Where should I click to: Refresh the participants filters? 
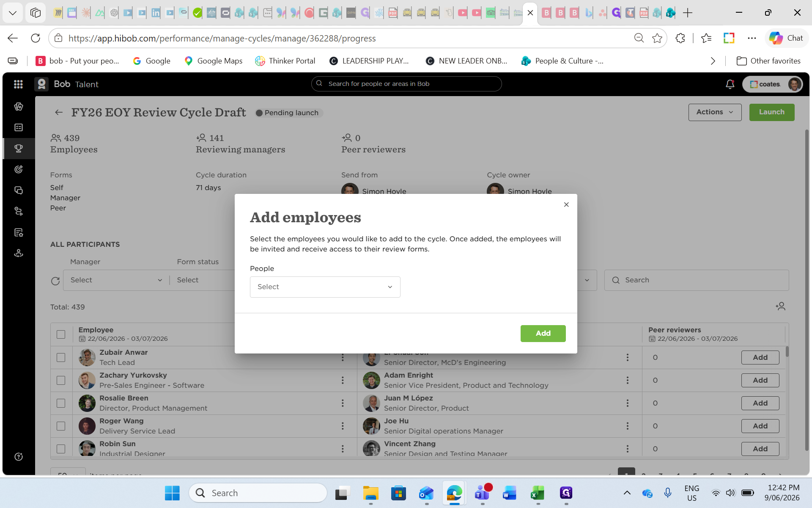pyautogui.click(x=55, y=281)
